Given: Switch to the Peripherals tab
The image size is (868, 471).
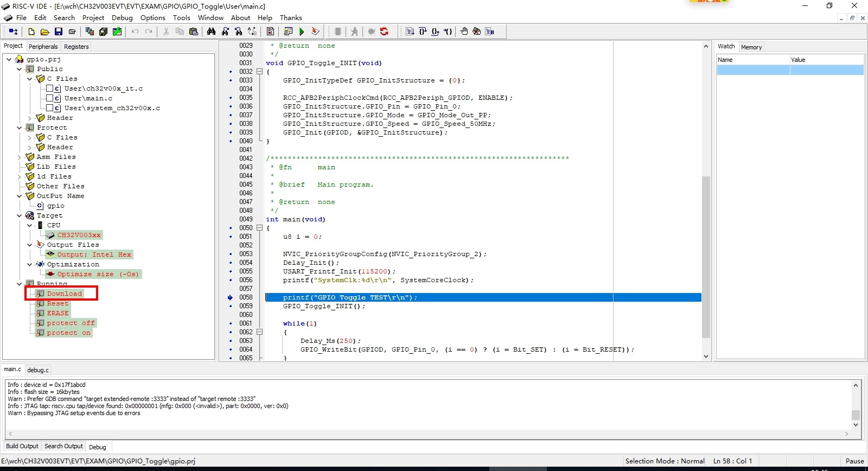Looking at the screenshot, I should [43, 47].
